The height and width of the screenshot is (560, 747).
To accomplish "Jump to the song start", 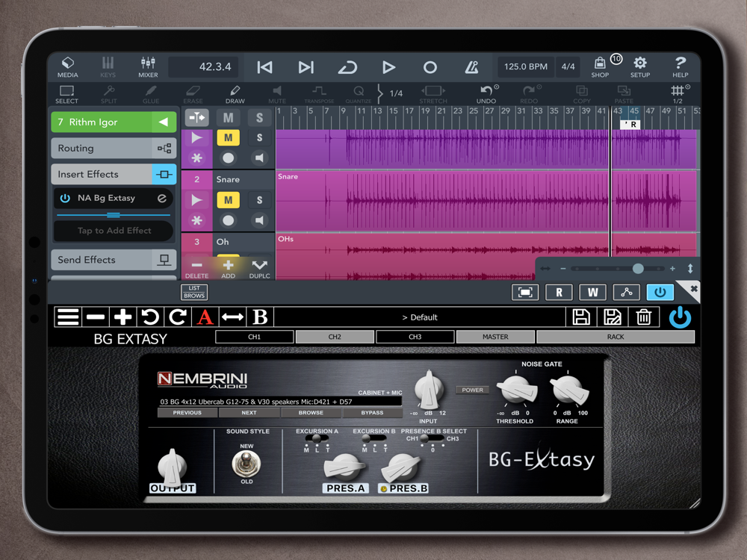I will point(265,67).
